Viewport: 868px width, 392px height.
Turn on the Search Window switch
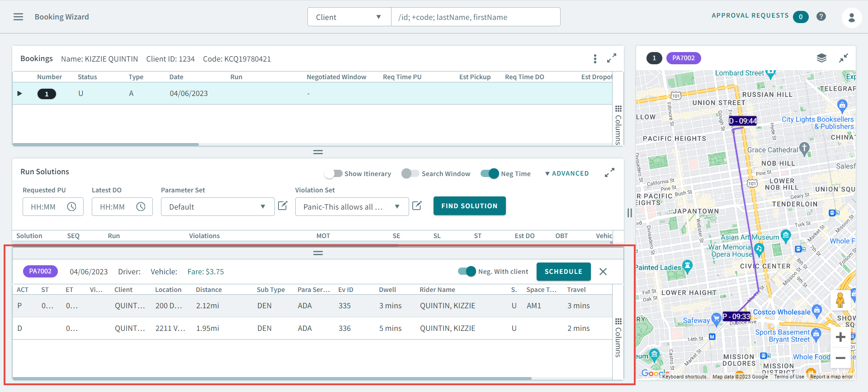410,174
